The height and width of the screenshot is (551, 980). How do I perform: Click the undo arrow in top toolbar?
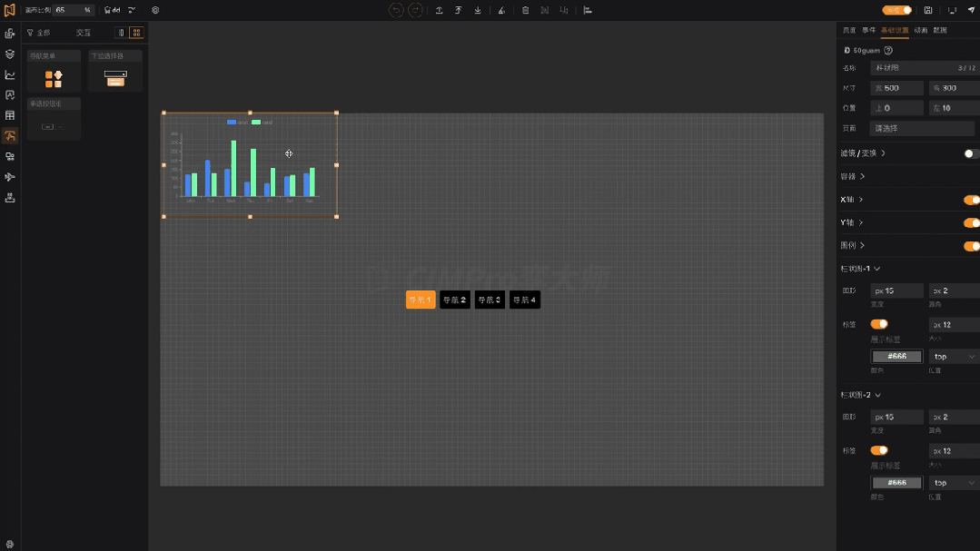click(x=396, y=10)
